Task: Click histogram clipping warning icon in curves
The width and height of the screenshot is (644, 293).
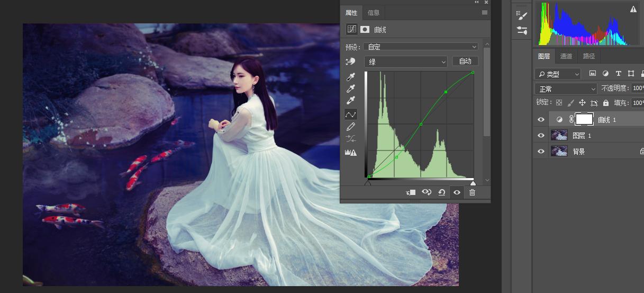Action: tap(350, 152)
